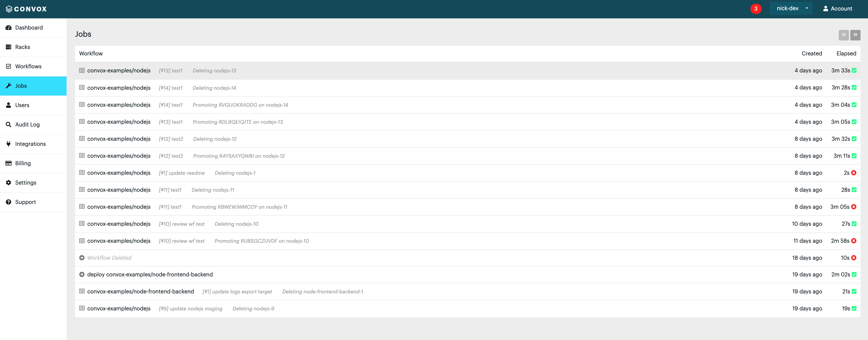
Task: Click elapsed time 2m 02s
Action: coord(840,275)
